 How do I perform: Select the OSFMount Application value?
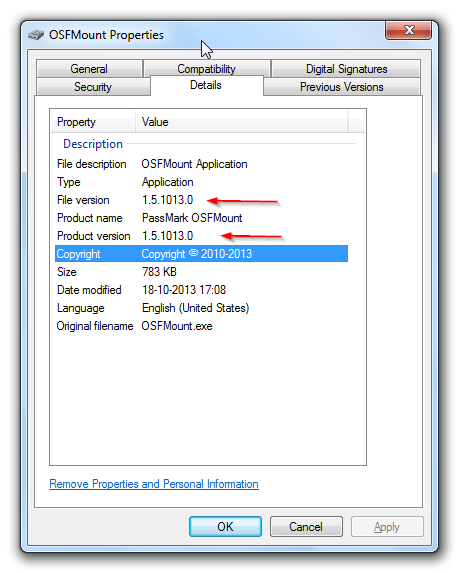(194, 164)
